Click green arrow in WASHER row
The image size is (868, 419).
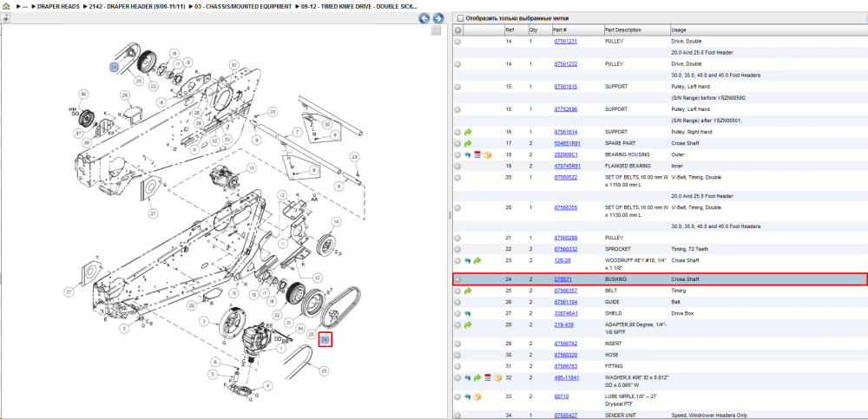click(x=477, y=378)
